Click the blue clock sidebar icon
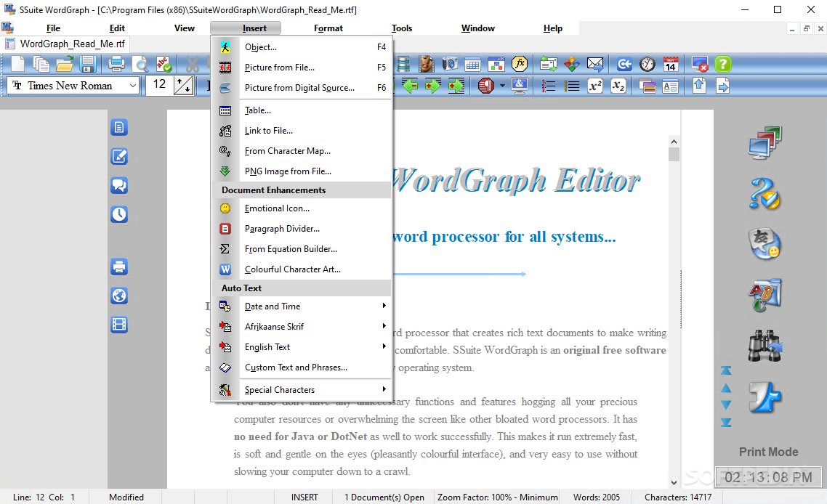 tap(119, 214)
